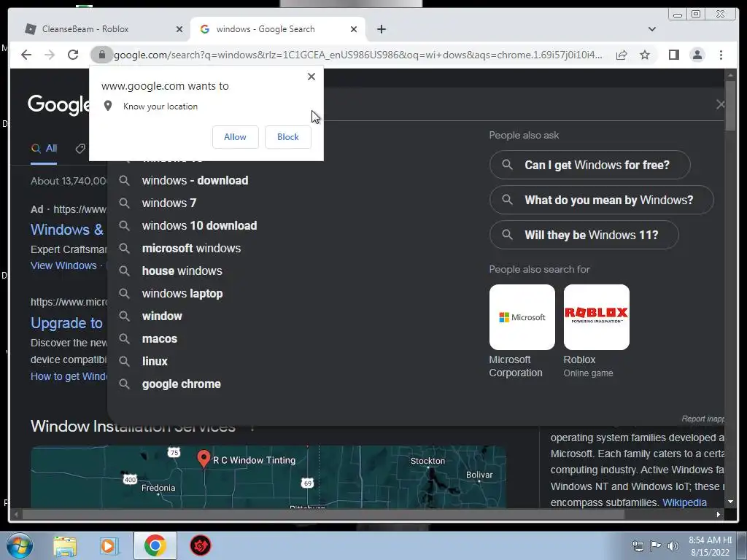This screenshot has height=560, width=747.
Task: Choose the 'windows 10 download' suggestion
Action: click(199, 226)
